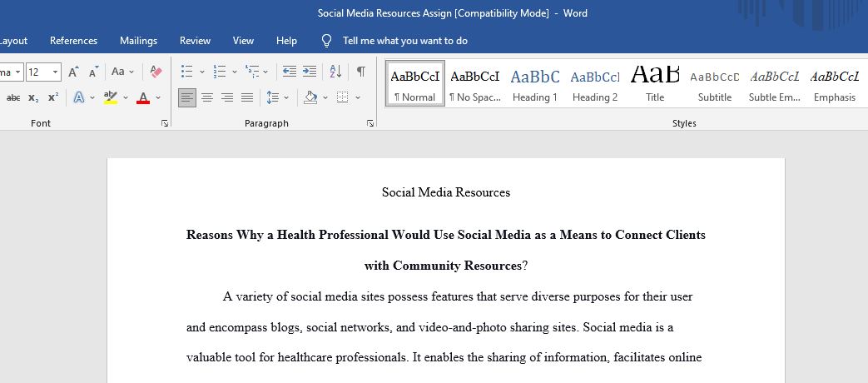Decrease font size with Shrink Font icon
868x383 pixels.
point(93,72)
